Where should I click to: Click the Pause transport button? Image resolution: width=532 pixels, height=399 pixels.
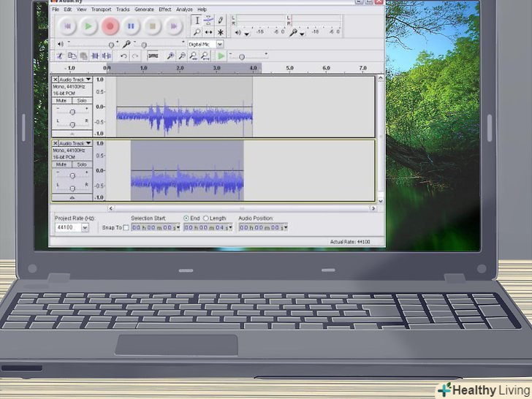click(131, 26)
